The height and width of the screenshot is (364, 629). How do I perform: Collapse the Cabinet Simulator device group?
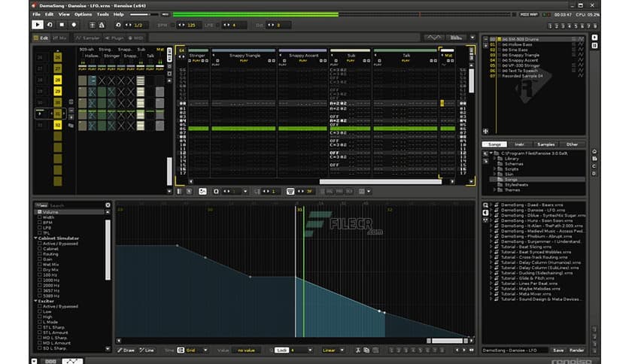click(35, 238)
